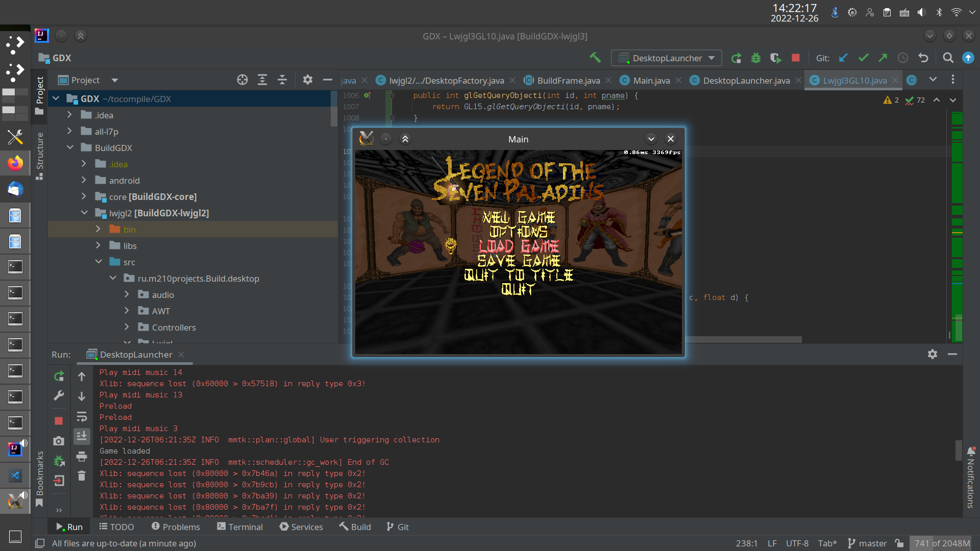Open the Notifications side panel
Image resolution: width=980 pixels, height=551 pixels.
971,479
